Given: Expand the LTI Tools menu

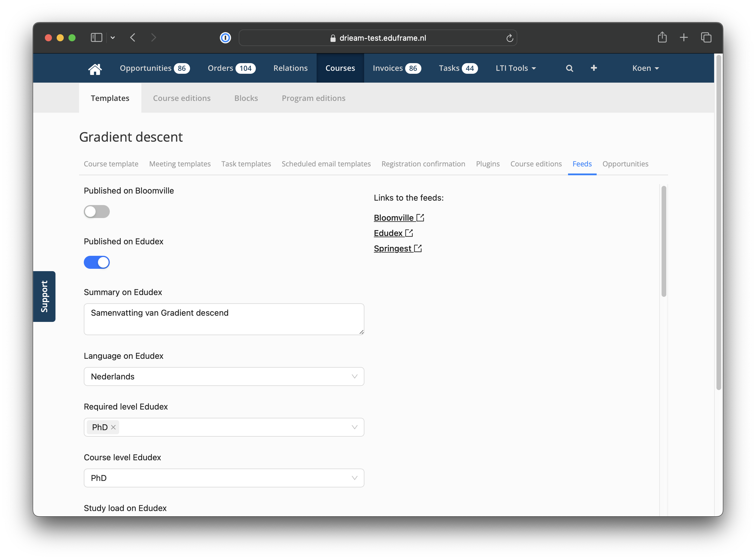Looking at the screenshot, I should 515,68.
